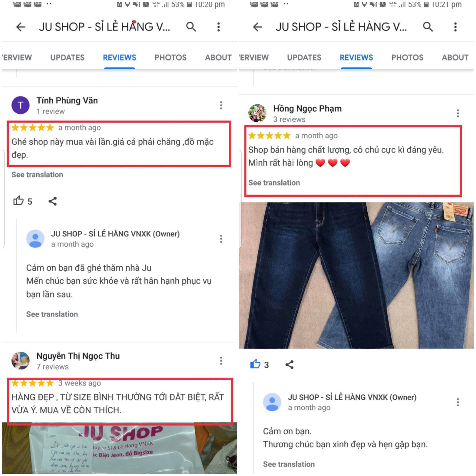Image resolution: width=476 pixels, height=476 pixels.
Task: Open the jeans photo in the review
Action: click(356, 275)
